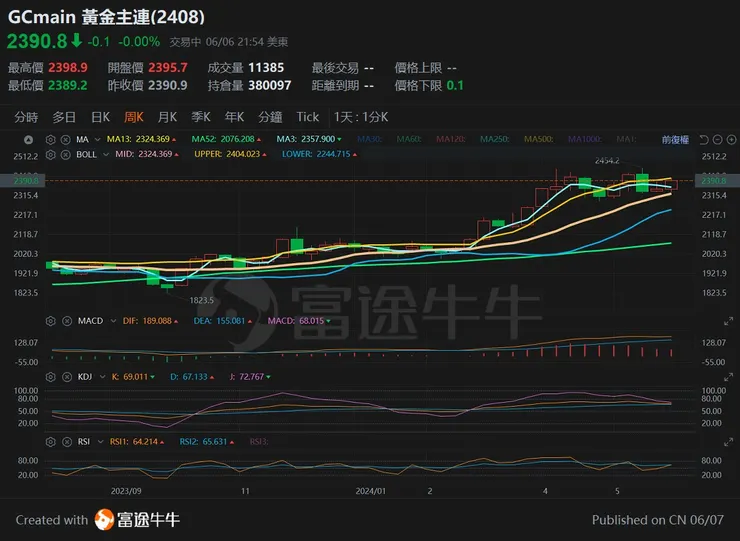Click the KDJ K 69.011 value
Screen dimensions: 740x541
[133, 377]
